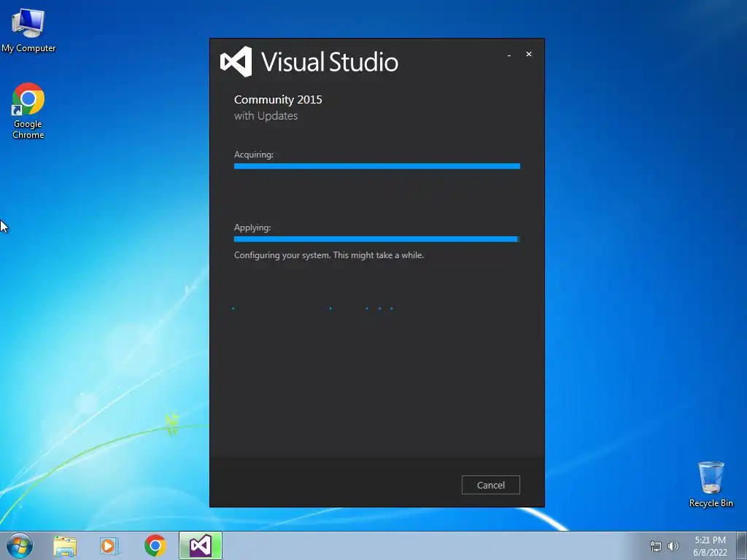Select the 'Applying:' label

pyautogui.click(x=252, y=227)
